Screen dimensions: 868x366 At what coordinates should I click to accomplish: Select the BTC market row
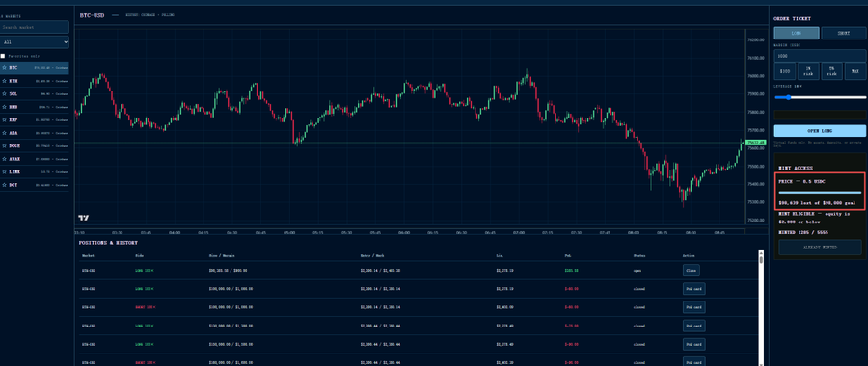pyautogui.click(x=35, y=68)
